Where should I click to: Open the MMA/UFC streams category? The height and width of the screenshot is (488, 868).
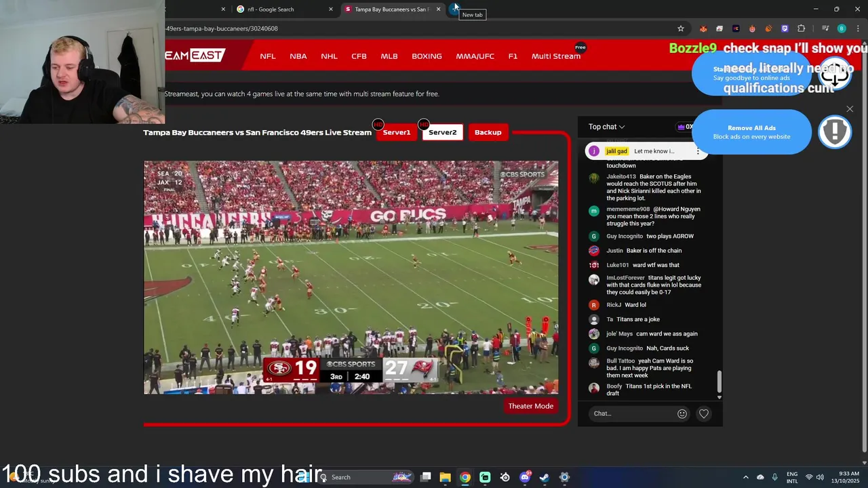tap(475, 56)
